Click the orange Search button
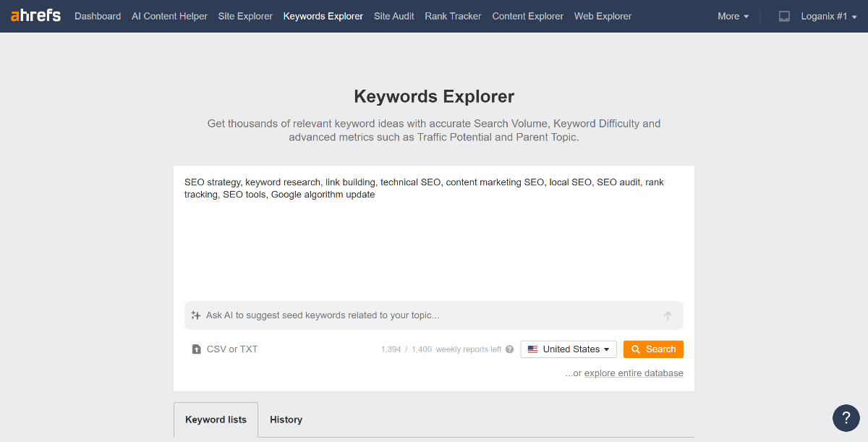The image size is (868, 442). point(653,349)
